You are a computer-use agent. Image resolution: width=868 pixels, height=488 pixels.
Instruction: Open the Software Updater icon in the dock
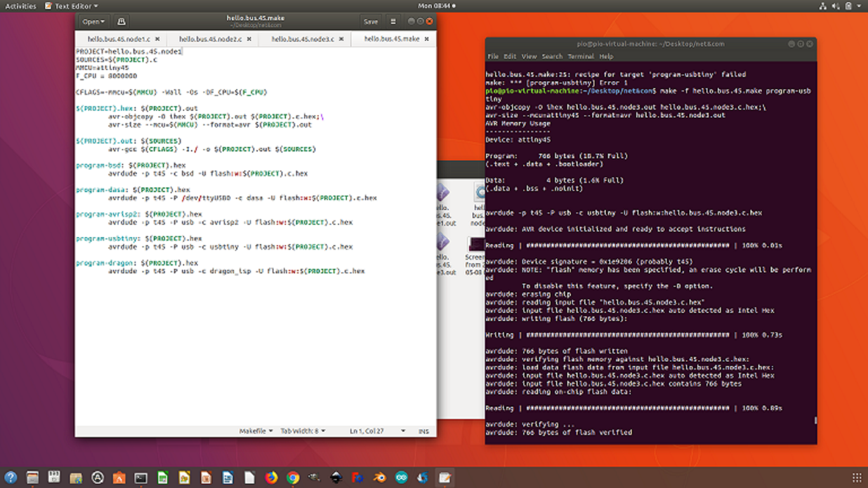click(x=97, y=478)
